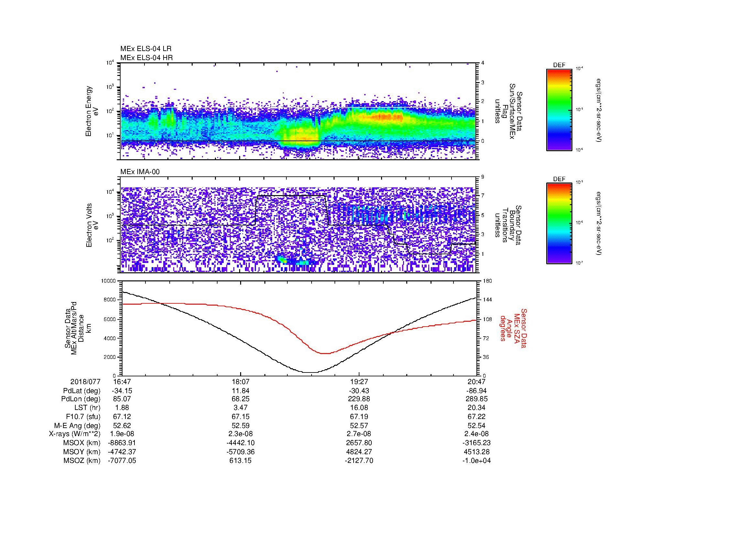This screenshot has height=534, width=756.
Task: Click the top DEF color bar
Action: [559, 110]
